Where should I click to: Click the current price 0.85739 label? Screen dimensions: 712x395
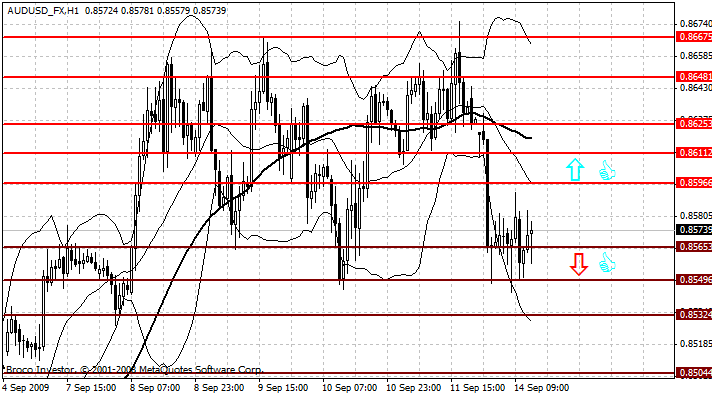tap(694, 230)
